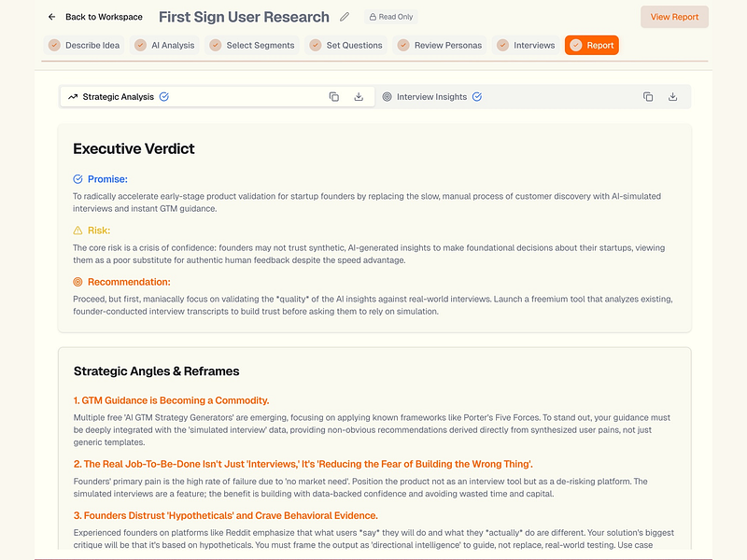Image resolution: width=747 pixels, height=560 pixels.
Task: Click the Risk warning triangle icon
Action: [78, 231]
